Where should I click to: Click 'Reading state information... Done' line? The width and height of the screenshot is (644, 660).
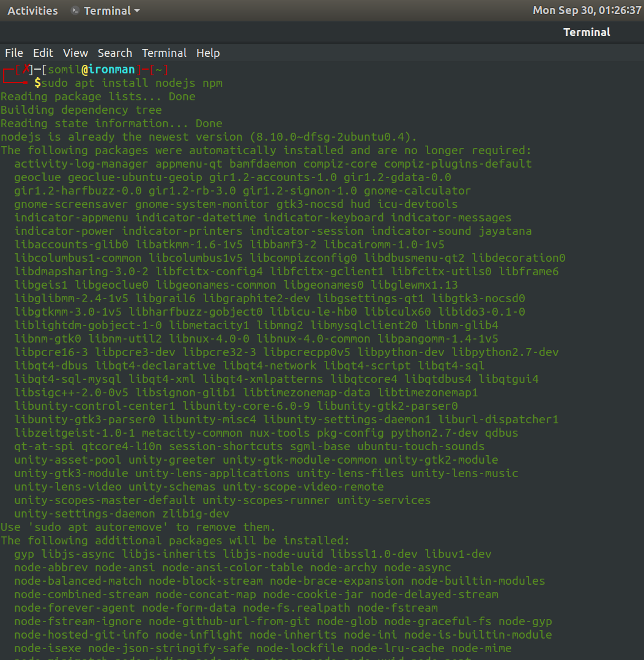(111, 124)
